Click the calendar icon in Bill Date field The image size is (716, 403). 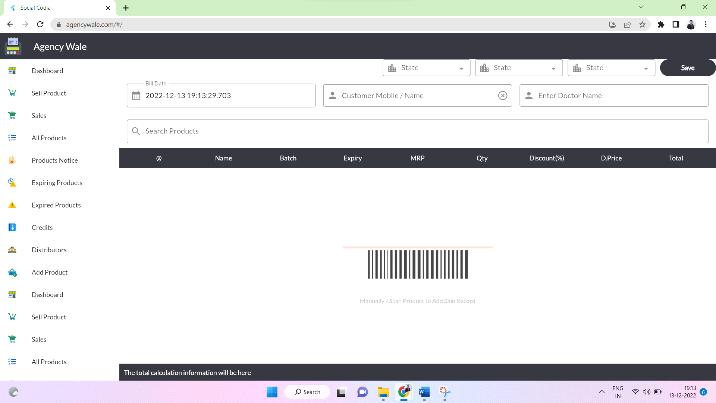(136, 95)
